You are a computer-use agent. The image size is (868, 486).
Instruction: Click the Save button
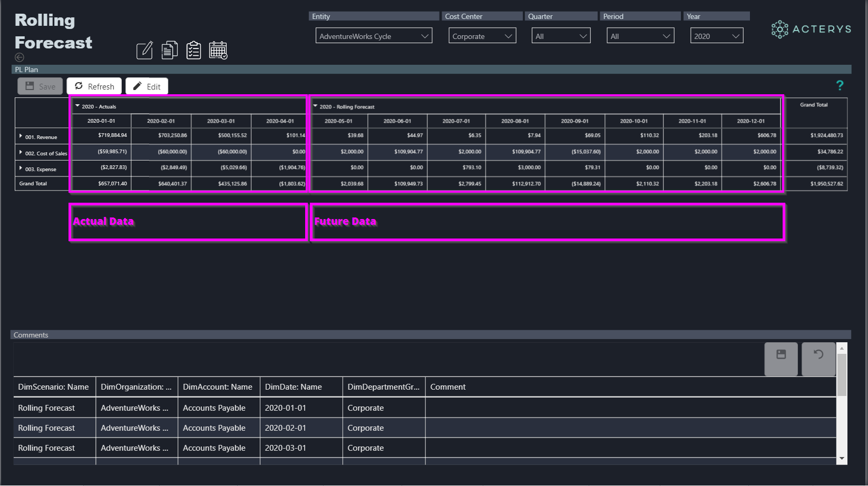(40, 86)
